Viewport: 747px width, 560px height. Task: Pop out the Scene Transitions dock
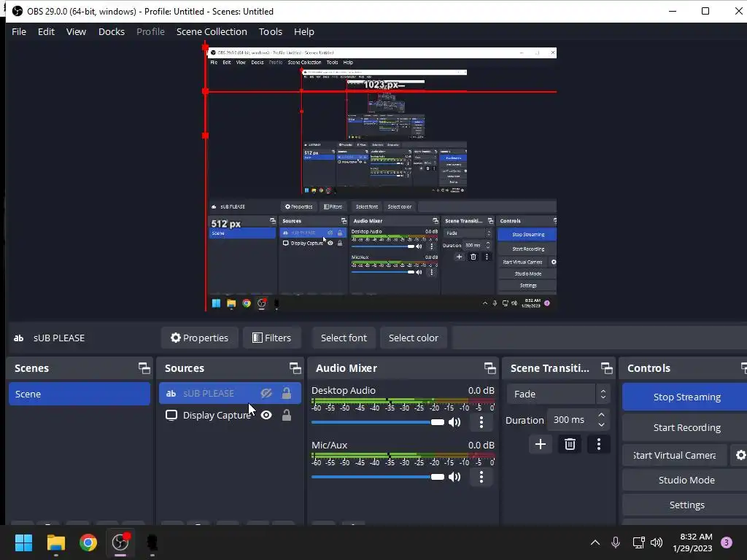(606, 368)
